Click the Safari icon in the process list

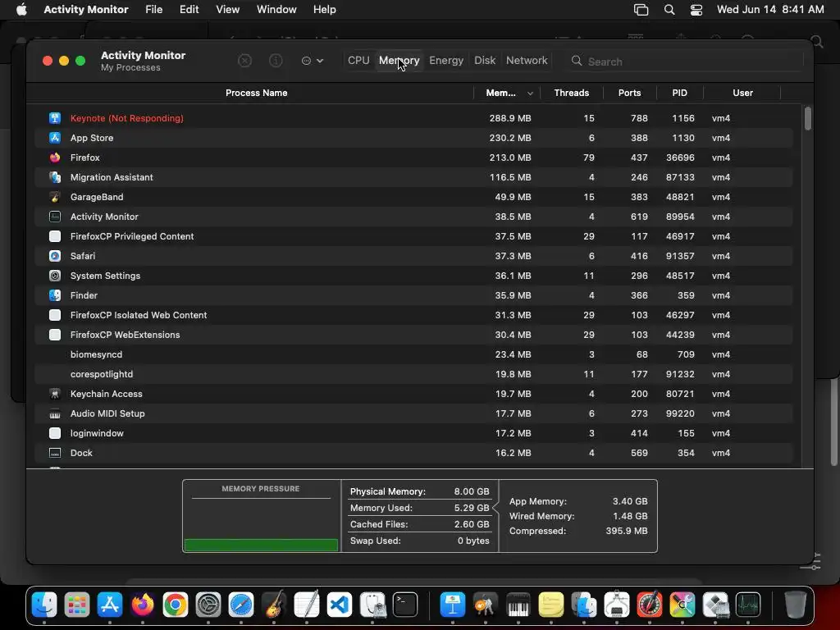55,256
